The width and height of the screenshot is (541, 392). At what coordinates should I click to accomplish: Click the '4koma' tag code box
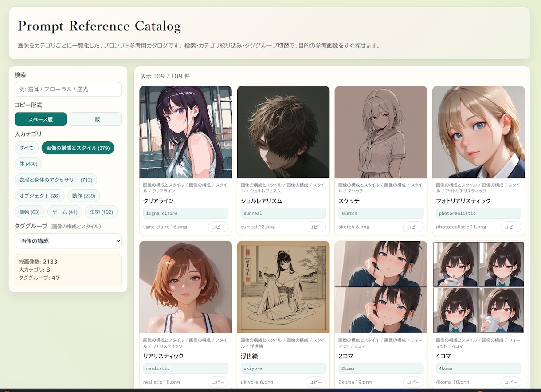[478, 368]
